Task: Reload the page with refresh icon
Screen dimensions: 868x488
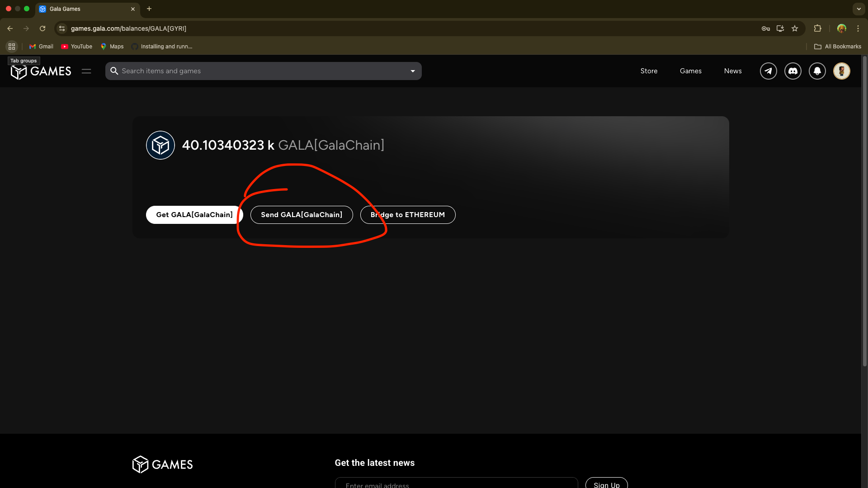Action: 42,28
